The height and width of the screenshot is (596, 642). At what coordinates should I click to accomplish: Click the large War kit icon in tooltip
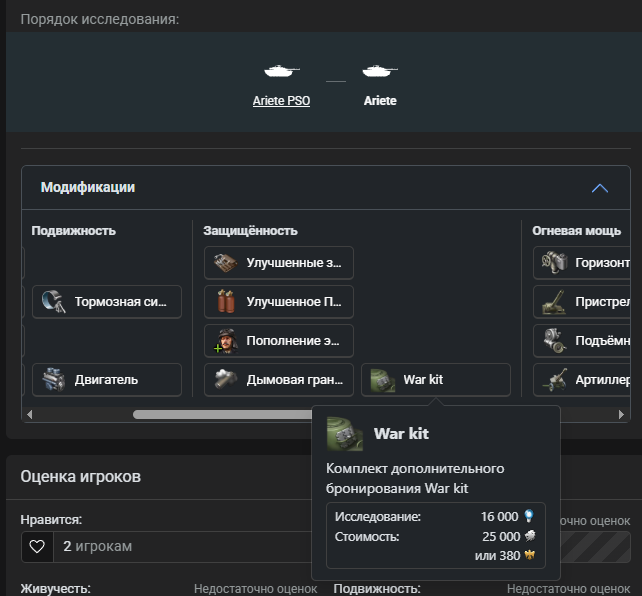345,434
